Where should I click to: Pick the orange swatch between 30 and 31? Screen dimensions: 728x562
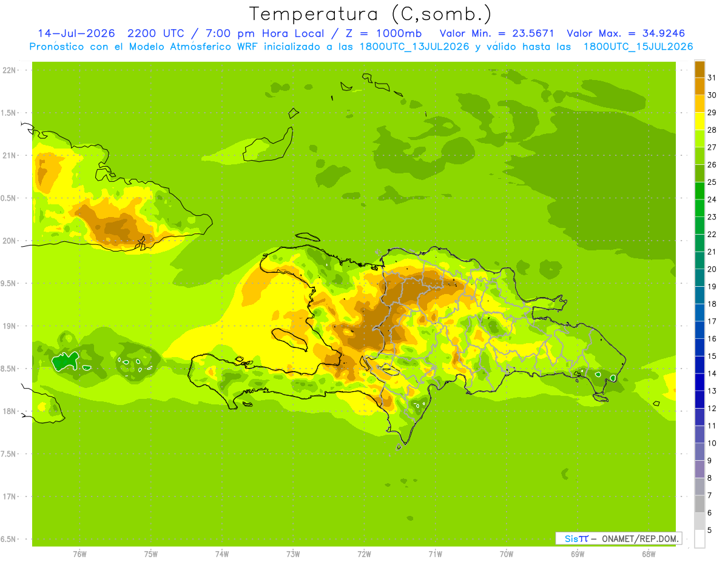[699, 86]
